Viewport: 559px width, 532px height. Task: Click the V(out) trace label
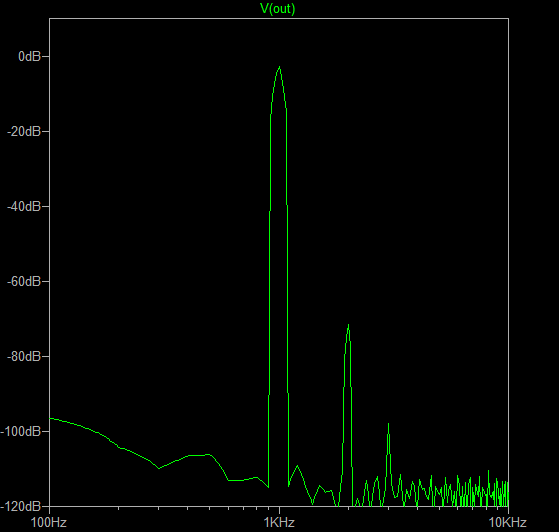[278, 9]
